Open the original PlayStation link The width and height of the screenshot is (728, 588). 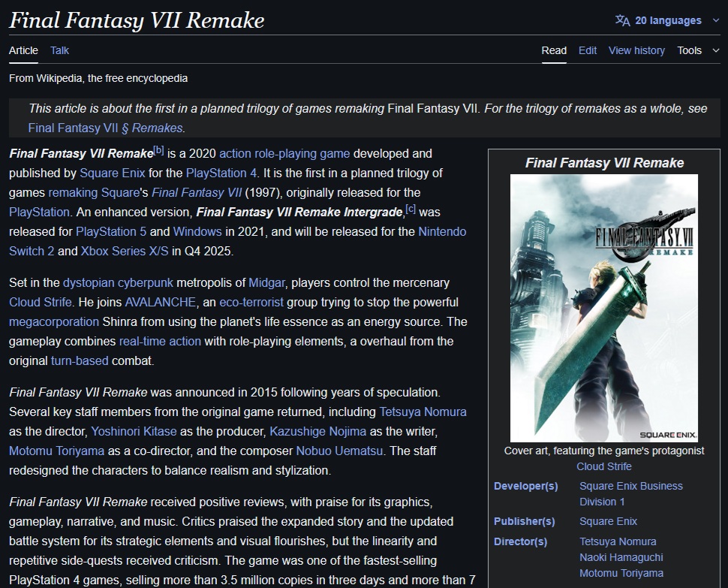click(39, 212)
